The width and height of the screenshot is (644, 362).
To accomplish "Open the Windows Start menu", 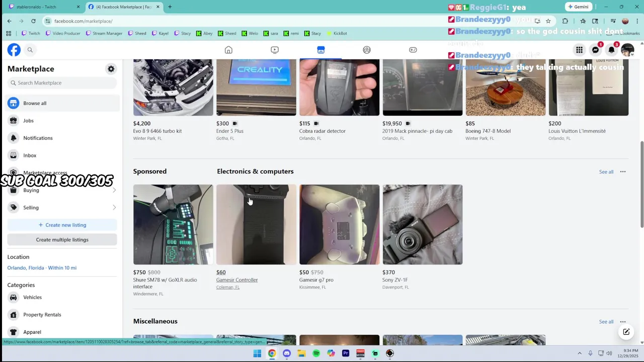I will point(257,353).
